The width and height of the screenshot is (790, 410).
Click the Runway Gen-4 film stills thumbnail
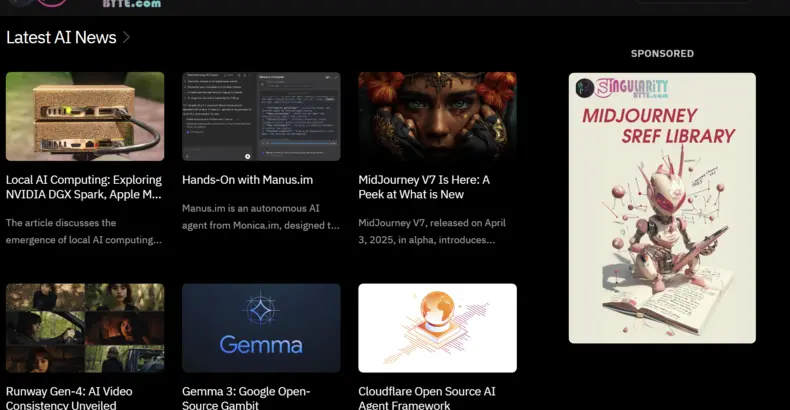[85, 328]
